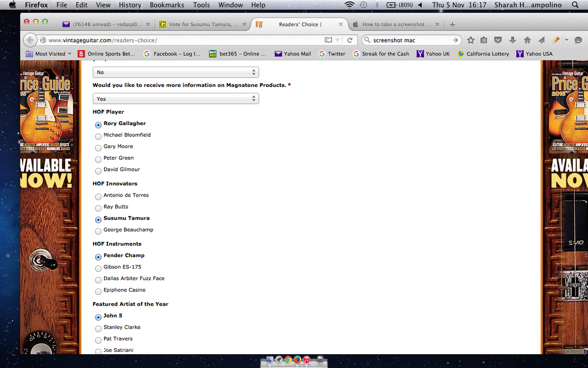Open dropdown arrow beside the pencil toolbar icon

566,40
